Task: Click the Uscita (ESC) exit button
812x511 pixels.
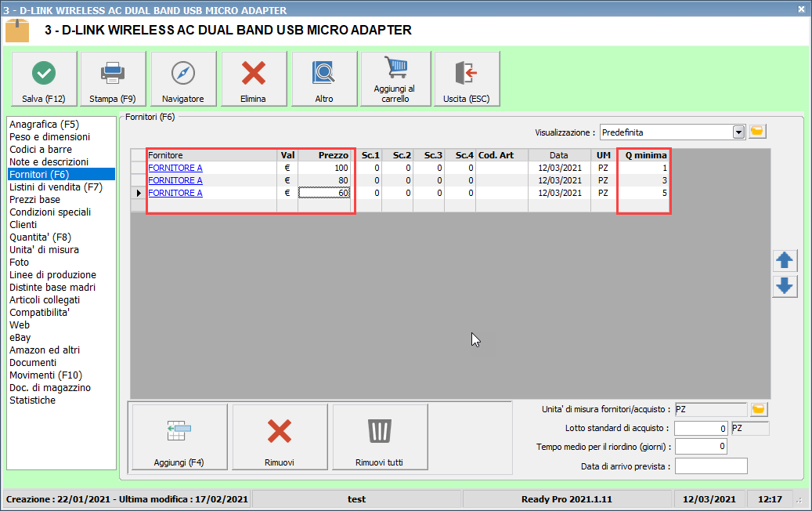Action: click(467, 79)
